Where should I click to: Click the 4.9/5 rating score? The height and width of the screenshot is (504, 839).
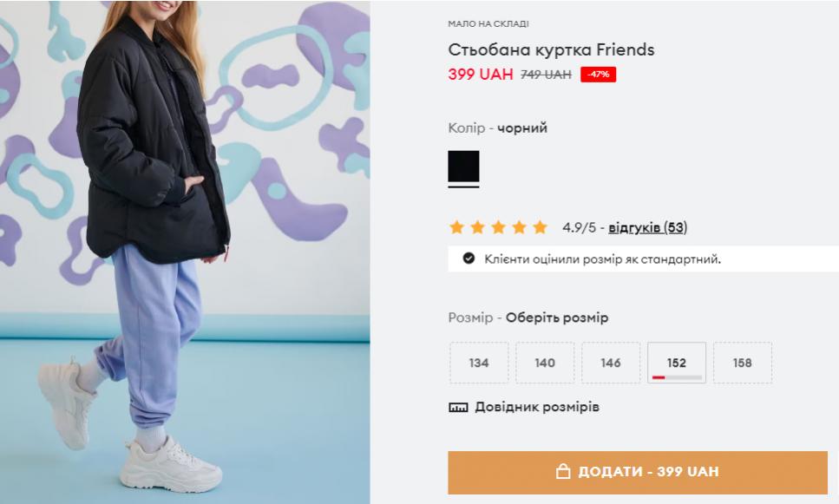[579, 227]
